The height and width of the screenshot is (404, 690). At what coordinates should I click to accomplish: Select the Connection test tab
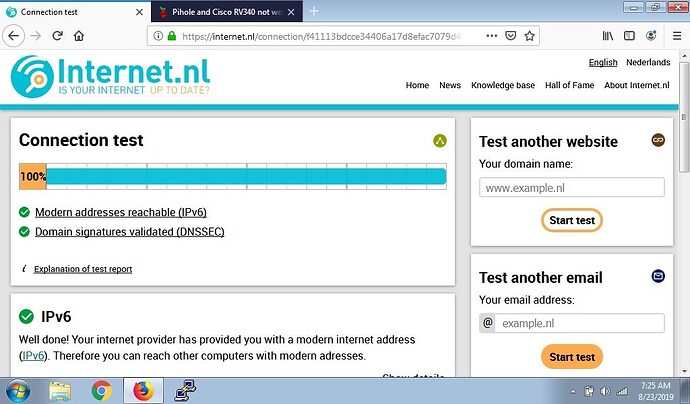point(75,12)
